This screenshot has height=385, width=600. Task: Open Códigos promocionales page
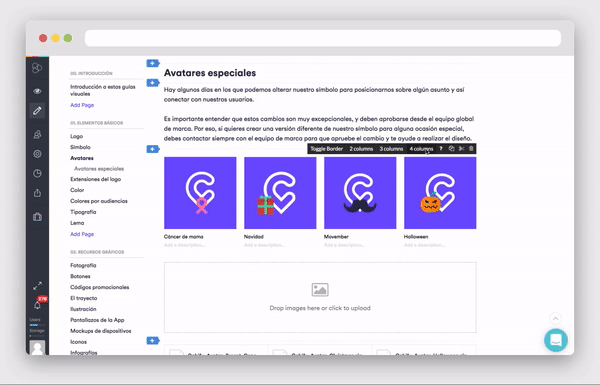click(x=99, y=287)
